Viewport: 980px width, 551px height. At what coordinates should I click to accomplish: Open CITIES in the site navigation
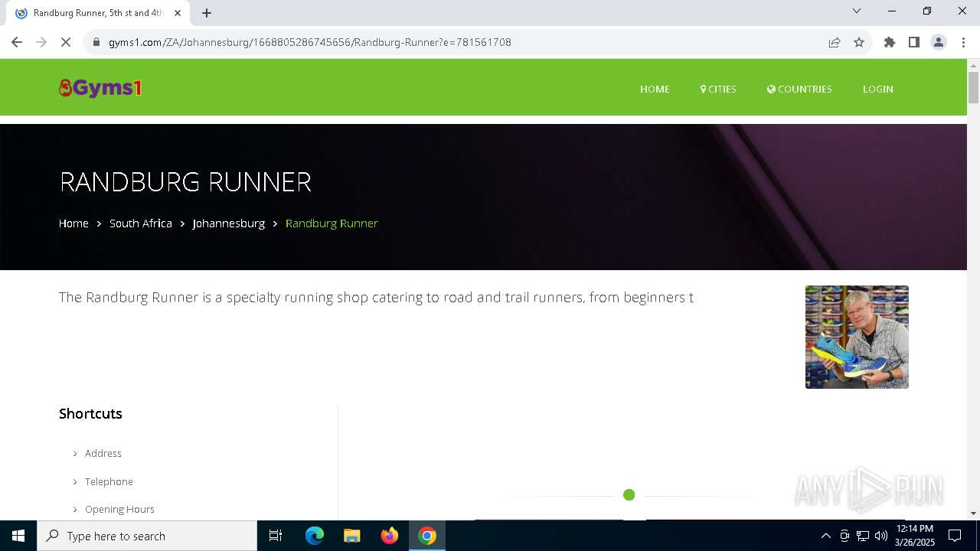[x=718, y=89]
